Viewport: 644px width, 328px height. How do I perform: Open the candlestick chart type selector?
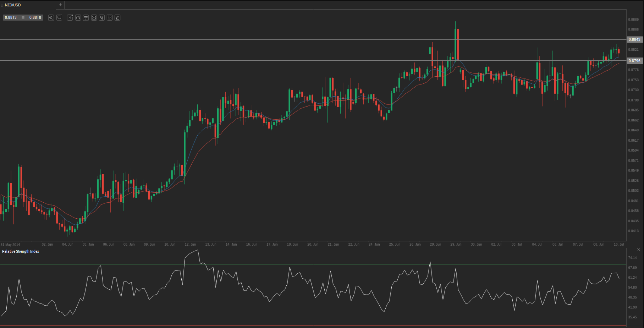click(78, 17)
